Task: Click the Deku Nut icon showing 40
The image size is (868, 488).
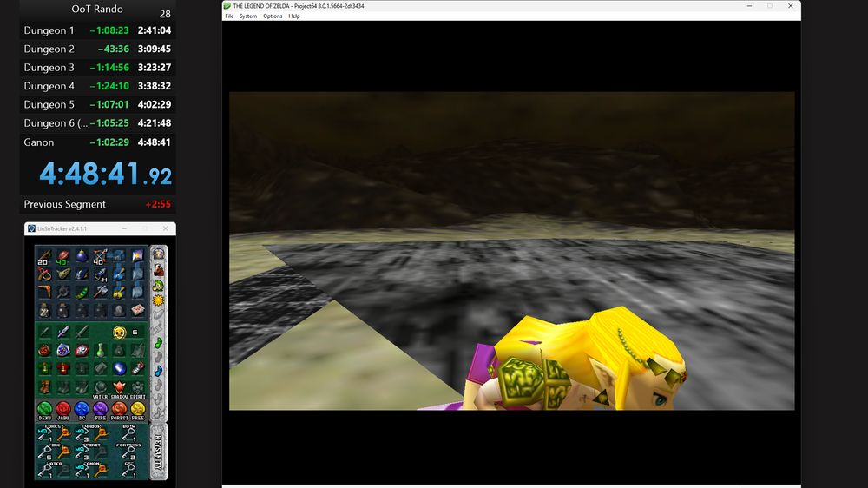Action: 62,256
